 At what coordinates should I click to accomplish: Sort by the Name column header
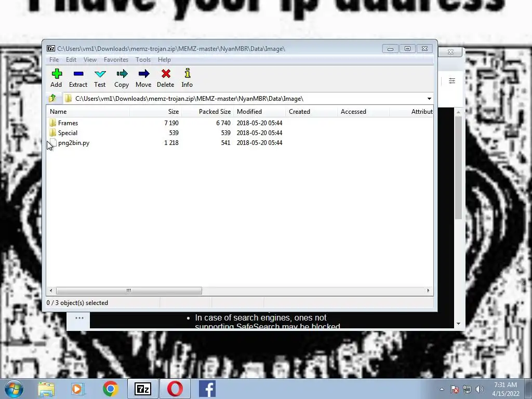88,112
